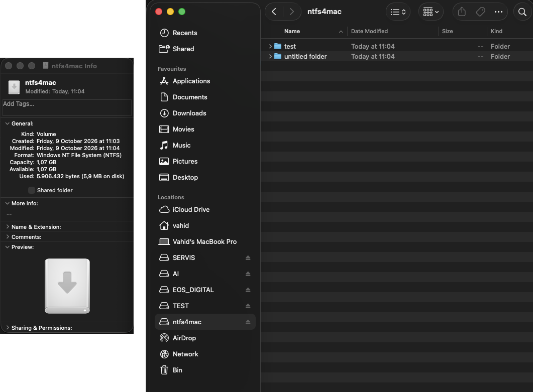Click the AI drive icon
The width and height of the screenshot is (533, 392).
164,274
